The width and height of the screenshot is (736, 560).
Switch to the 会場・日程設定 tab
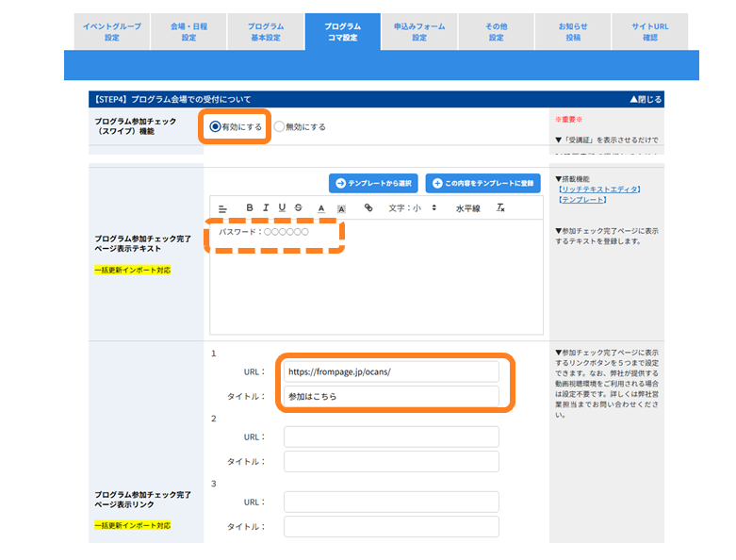click(x=188, y=31)
